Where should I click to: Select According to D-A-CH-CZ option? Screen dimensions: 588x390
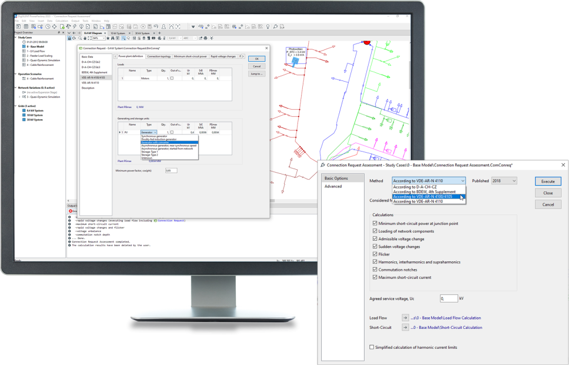click(x=429, y=187)
